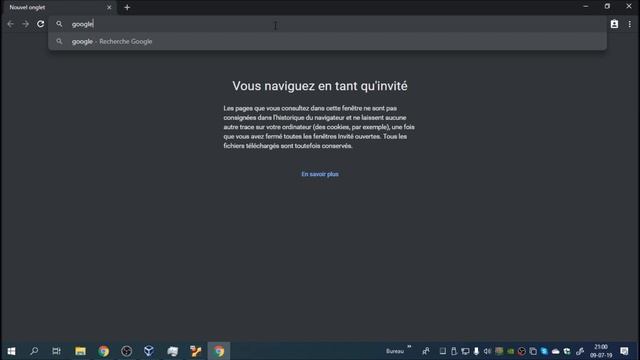Go back with the browser back arrow
640x360 pixels.
(x=10, y=24)
